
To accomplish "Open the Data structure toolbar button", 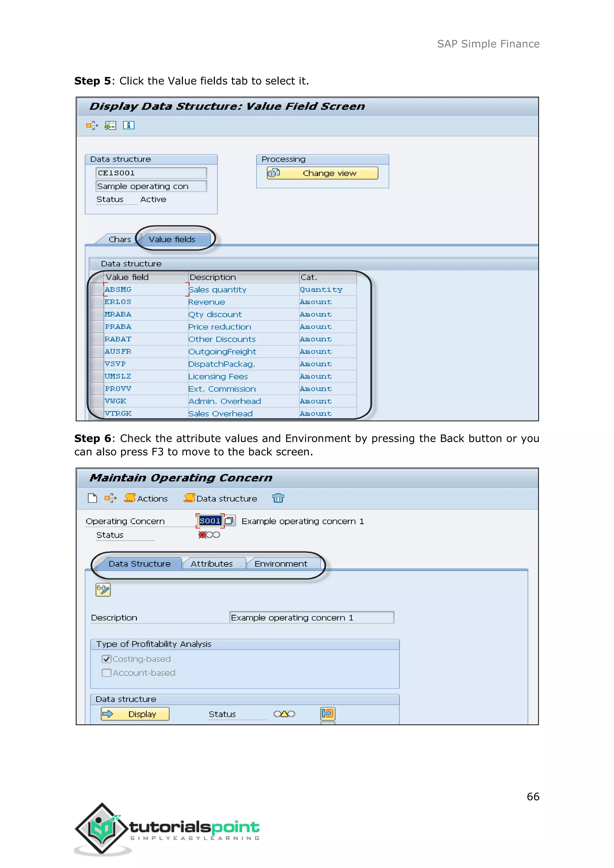I will click(x=220, y=498).
